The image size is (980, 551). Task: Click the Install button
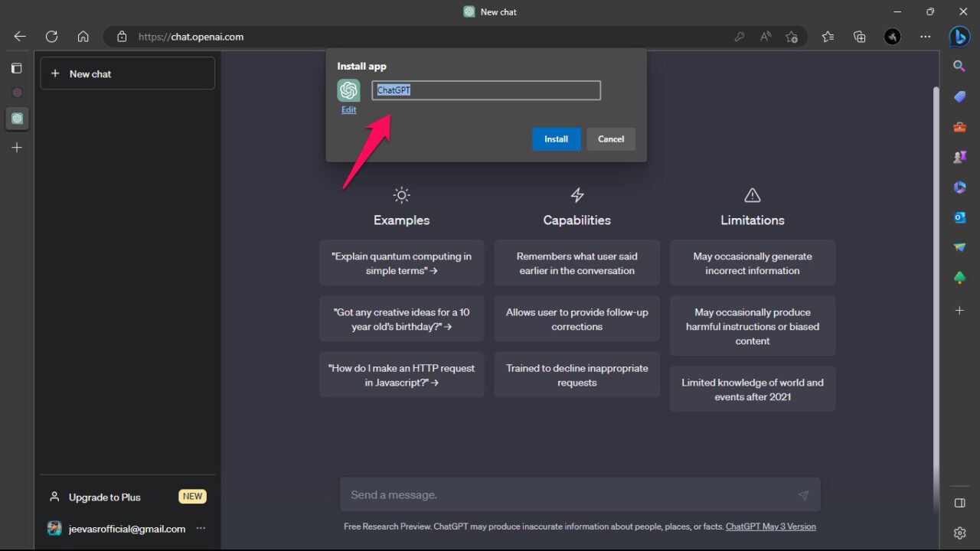tap(556, 139)
